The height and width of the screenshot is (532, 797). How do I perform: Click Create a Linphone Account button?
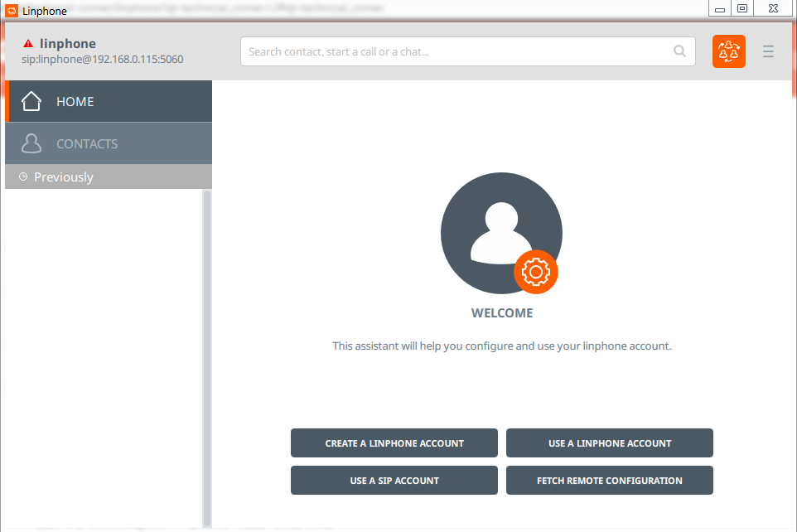tap(394, 443)
